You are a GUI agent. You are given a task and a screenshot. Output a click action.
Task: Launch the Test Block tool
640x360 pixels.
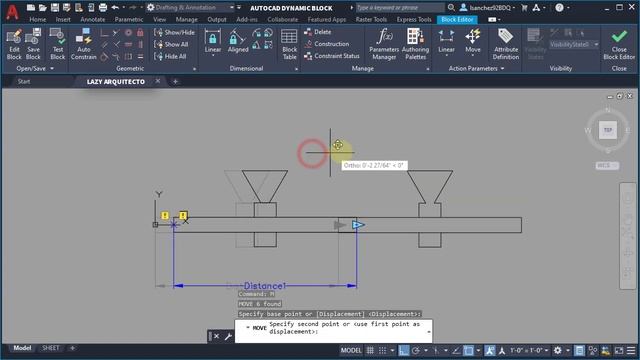pyautogui.click(x=58, y=44)
